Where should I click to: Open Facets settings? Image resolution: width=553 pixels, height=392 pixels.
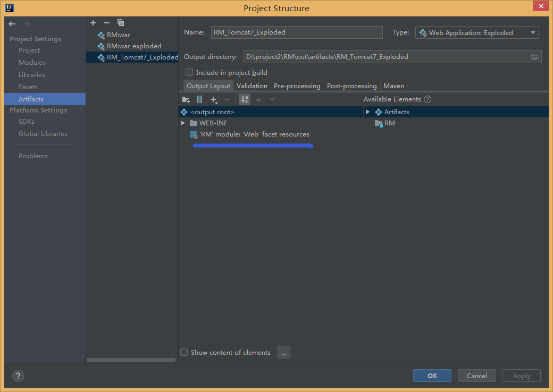[28, 87]
